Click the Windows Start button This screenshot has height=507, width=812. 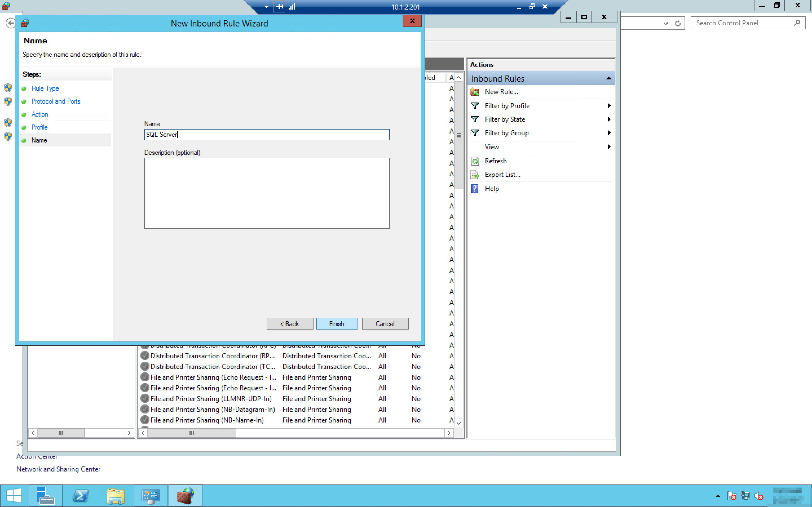pos(14,496)
